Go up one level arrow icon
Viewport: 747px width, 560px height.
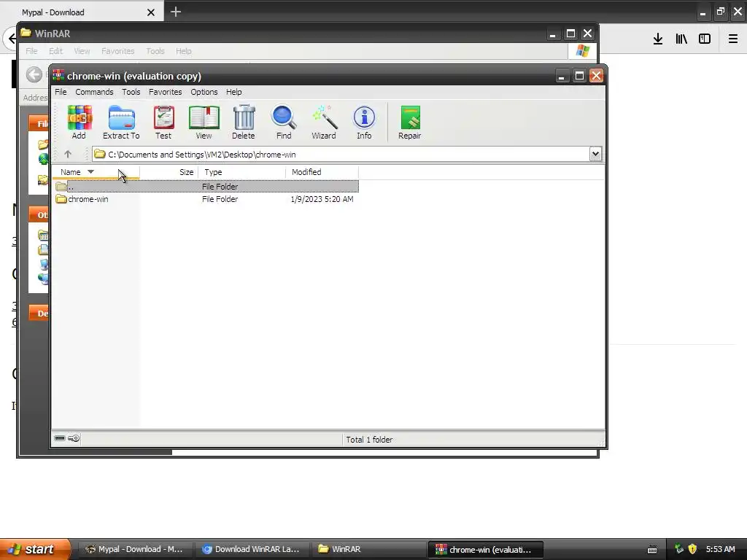coord(68,155)
